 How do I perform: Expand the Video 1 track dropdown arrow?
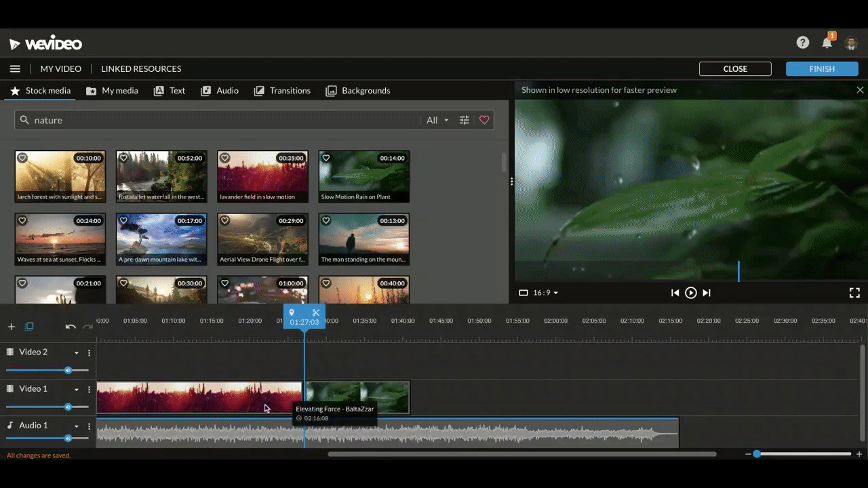(x=77, y=389)
